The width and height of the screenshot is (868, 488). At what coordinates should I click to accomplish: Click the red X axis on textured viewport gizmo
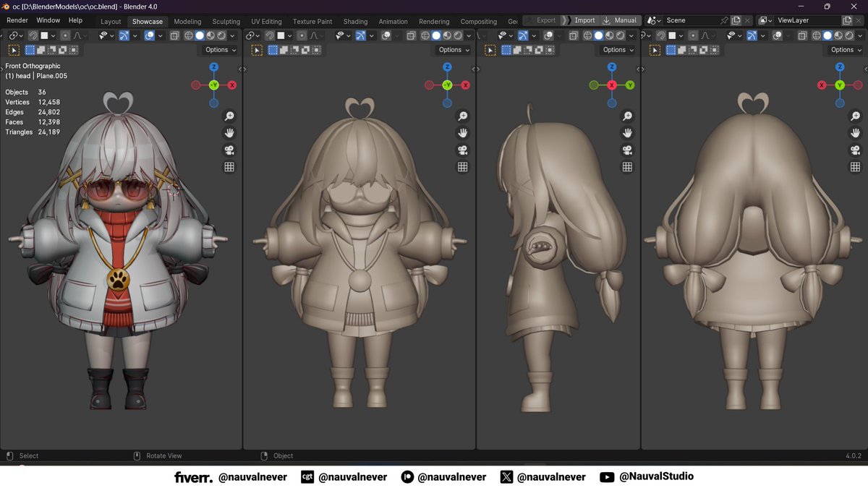click(x=232, y=85)
